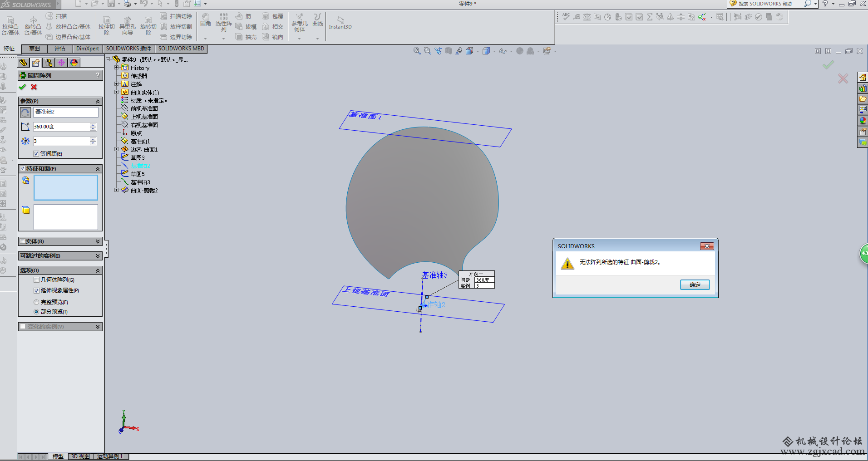Open the 异型孔向导 hole wizard
Screen dimensions: 868x461
128,26
